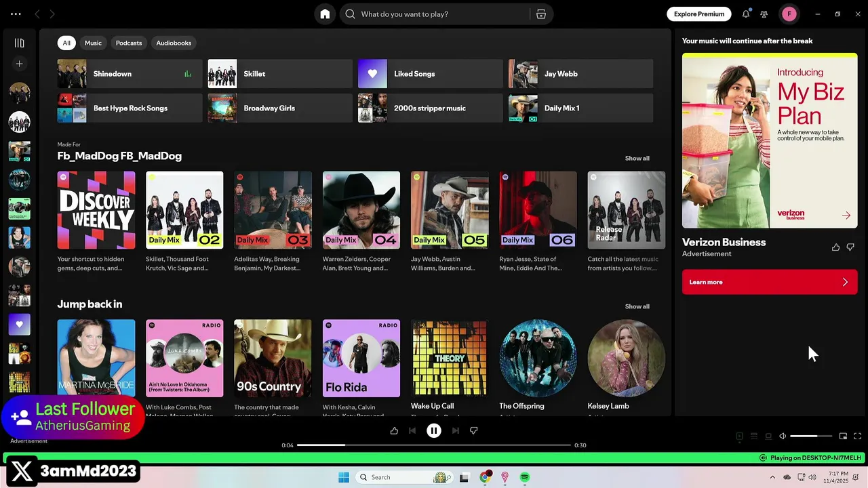Open Daily Mix 05 cover

tap(450, 210)
